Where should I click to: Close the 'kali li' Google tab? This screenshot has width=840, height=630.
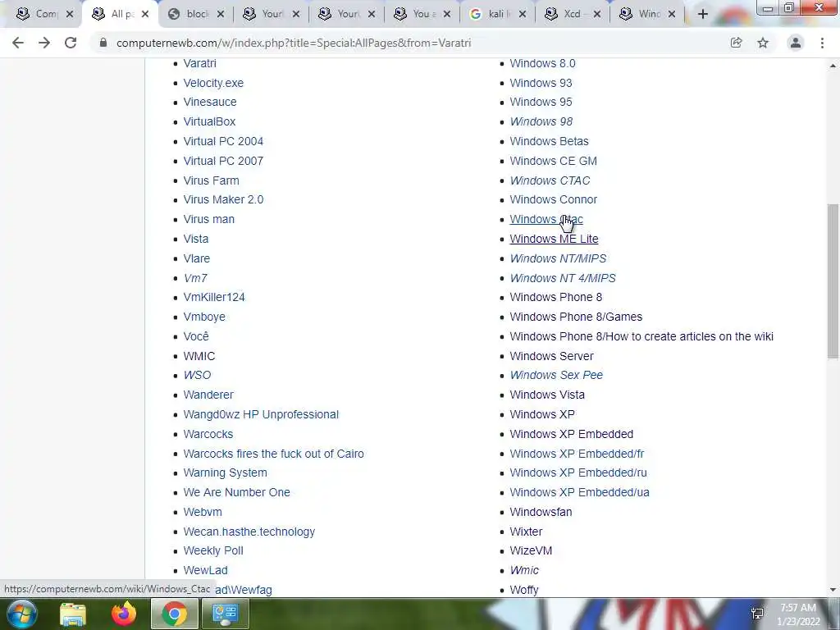[x=523, y=14]
